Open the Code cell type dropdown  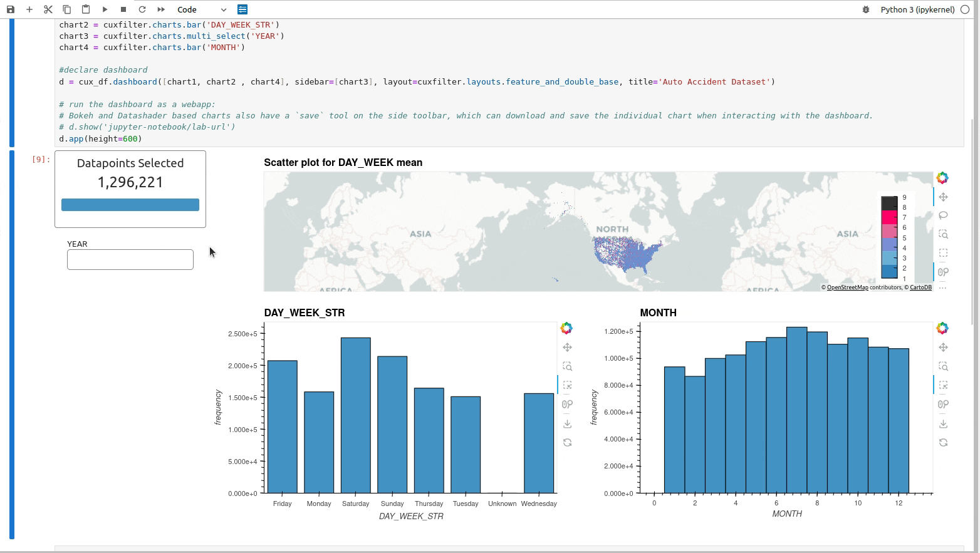coord(201,9)
